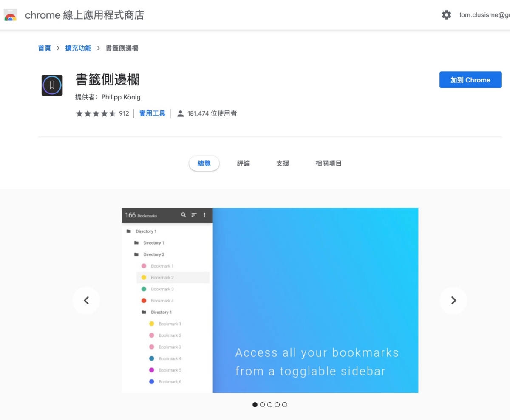510x420 pixels.
Task: Click the three-dot menu in sidebar preview
Action: pyautogui.click(x=204, y=215)
